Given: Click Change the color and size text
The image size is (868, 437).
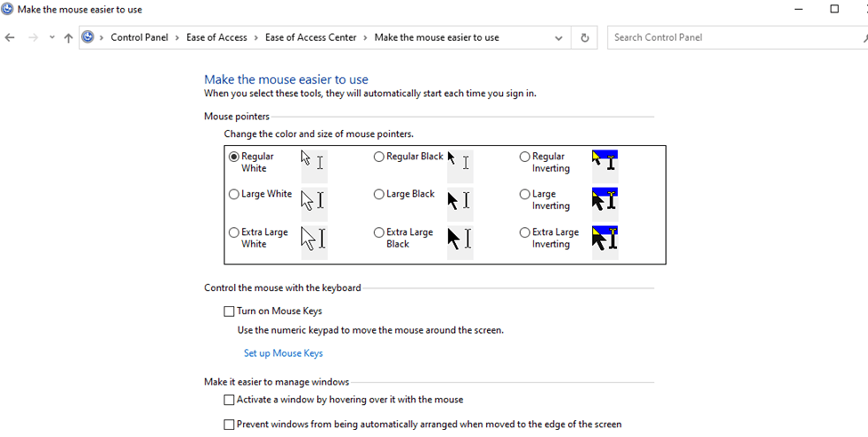Looking at the screenshot, I should coord(319,134).
